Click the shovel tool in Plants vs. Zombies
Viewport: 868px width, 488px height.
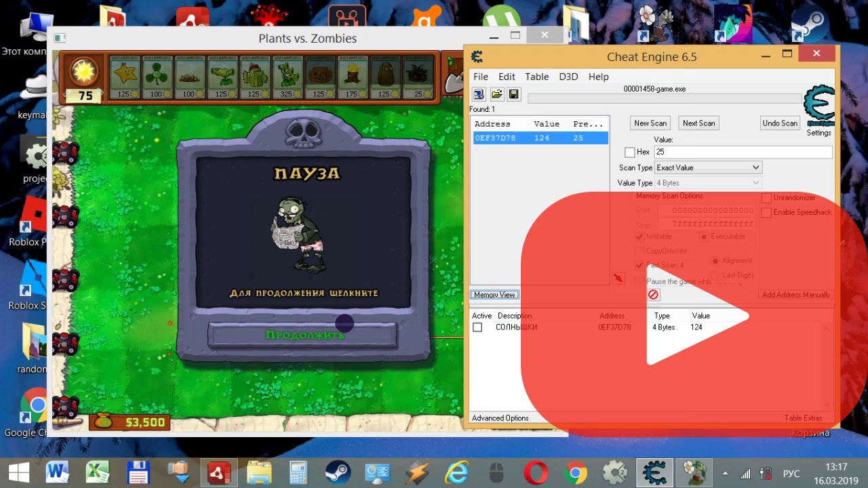(x=453, y=76)
